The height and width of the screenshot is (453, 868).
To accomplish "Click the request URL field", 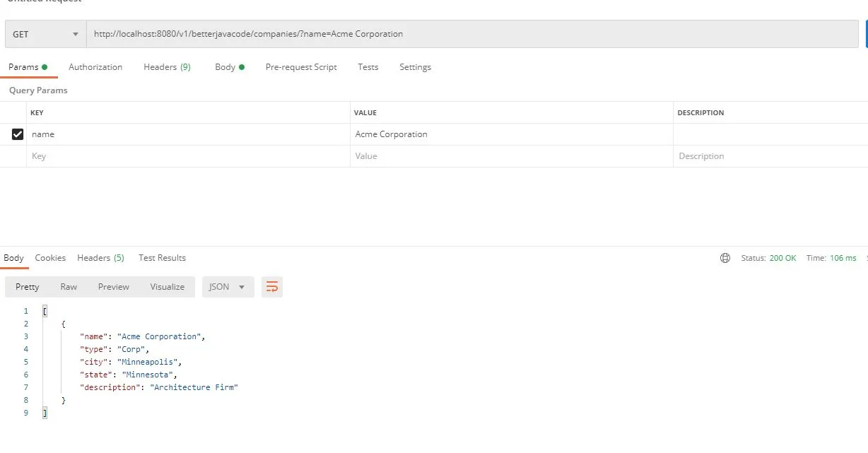I will point(472,34).
